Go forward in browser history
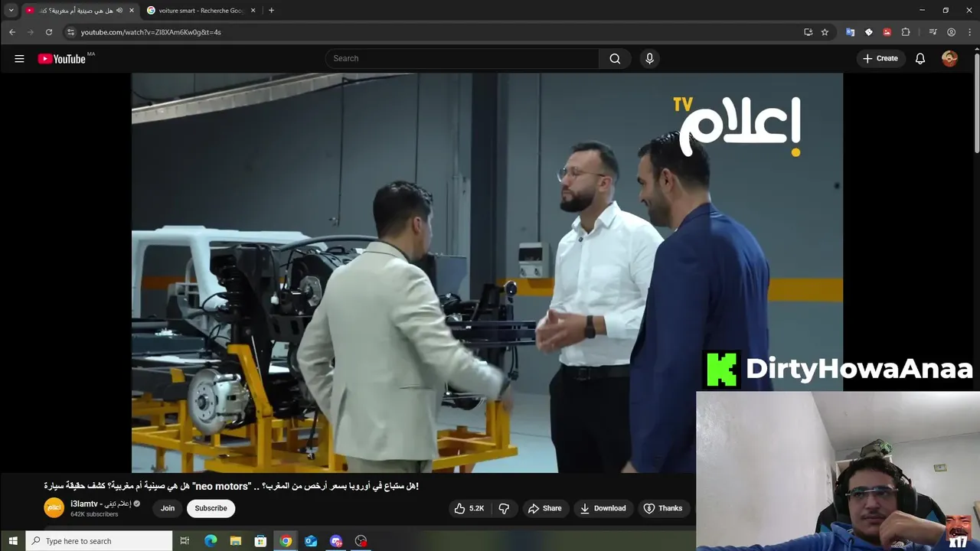The width and height of the screenshot is (980, 551). pos(31,32)
